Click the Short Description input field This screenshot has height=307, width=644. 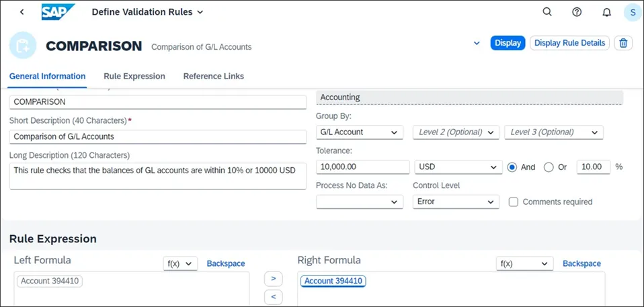click(158, 136)
